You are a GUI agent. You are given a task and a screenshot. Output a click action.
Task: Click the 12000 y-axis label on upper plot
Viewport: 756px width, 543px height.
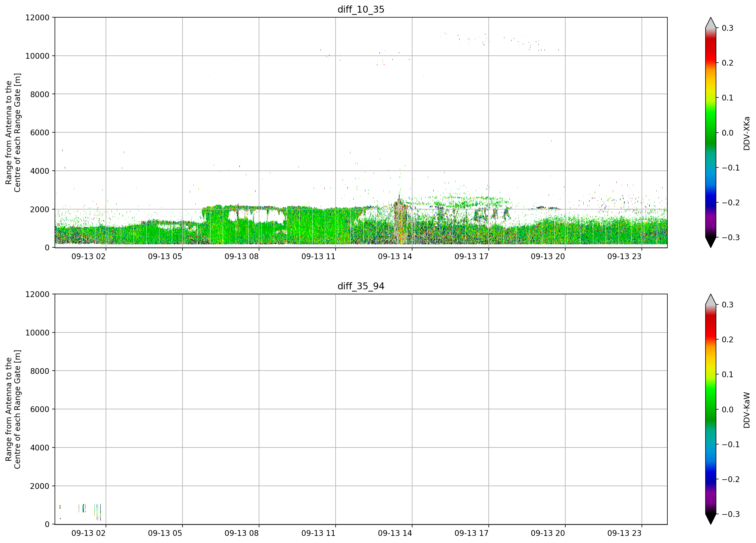37,17
